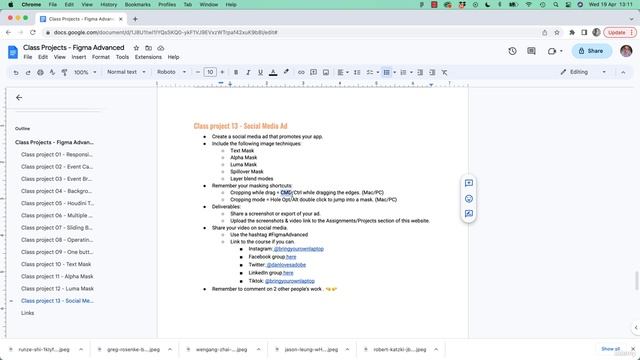This screenshot has height=360, width=640.
Task: Click the Add comment toolbar icon
Action: (x=313, y=72)
